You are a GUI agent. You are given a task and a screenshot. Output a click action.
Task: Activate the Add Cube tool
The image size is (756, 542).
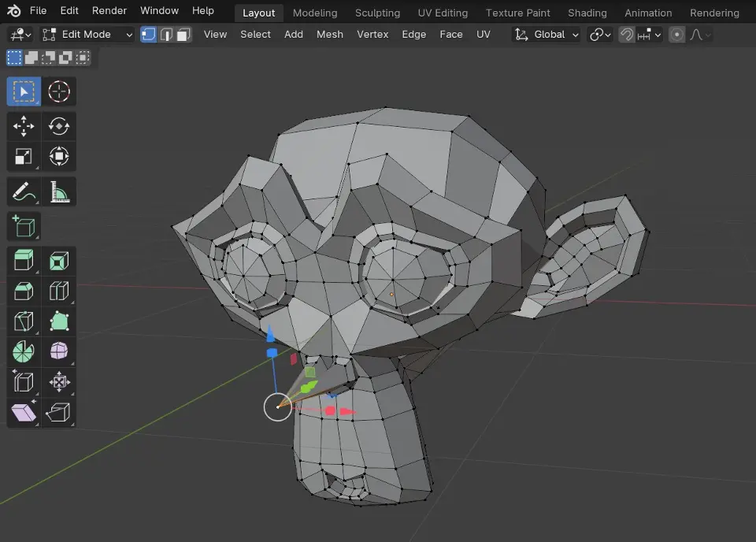pyautogui.click(x=24, y=227)
